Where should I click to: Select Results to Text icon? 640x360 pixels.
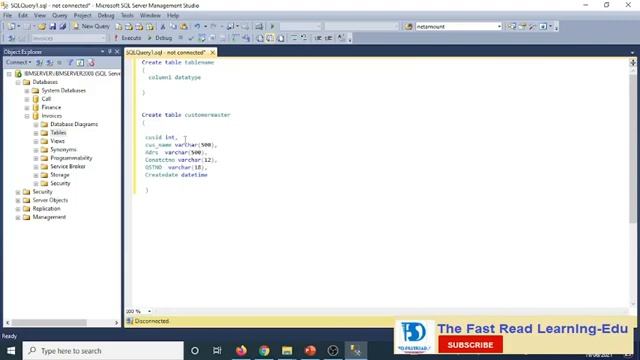click(x=260, y=38)
